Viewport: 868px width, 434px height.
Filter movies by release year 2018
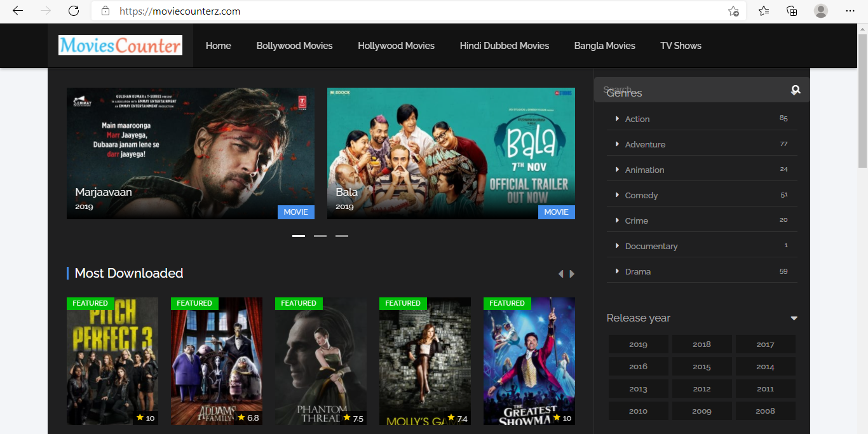(702, 344)
